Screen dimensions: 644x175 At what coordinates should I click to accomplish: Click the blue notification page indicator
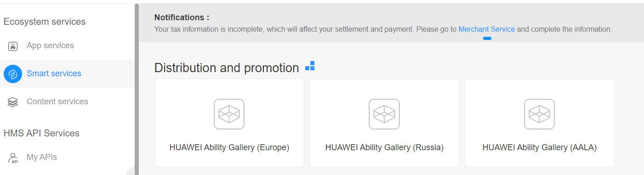coord(487,39)
